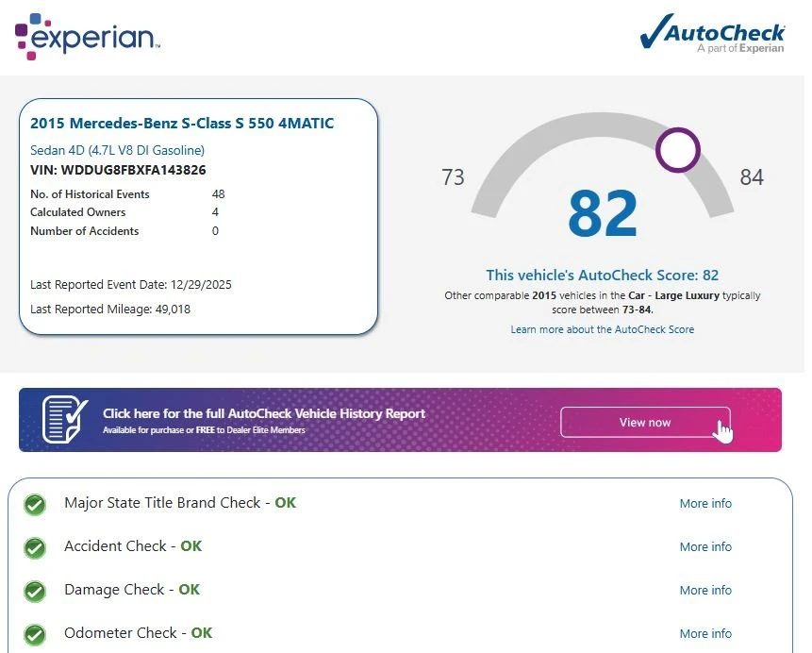Click Last Reported Event Date 12/29/2025
812x653 pixels.
click(x=130, y=285)
